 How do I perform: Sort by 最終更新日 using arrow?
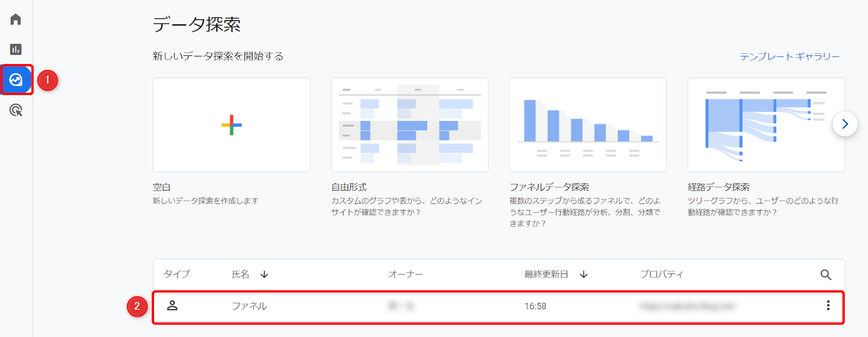pos(584,275)
